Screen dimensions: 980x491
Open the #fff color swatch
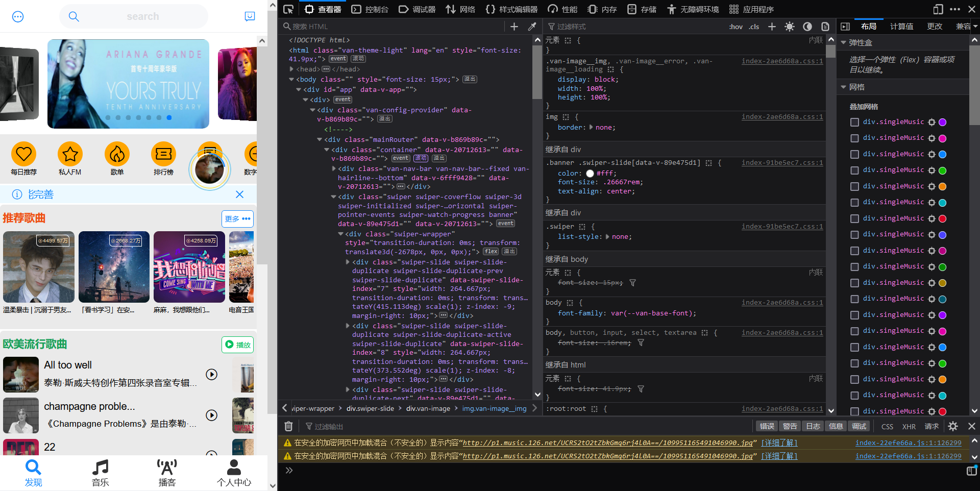pyautogui.click(x=590, y=173)
